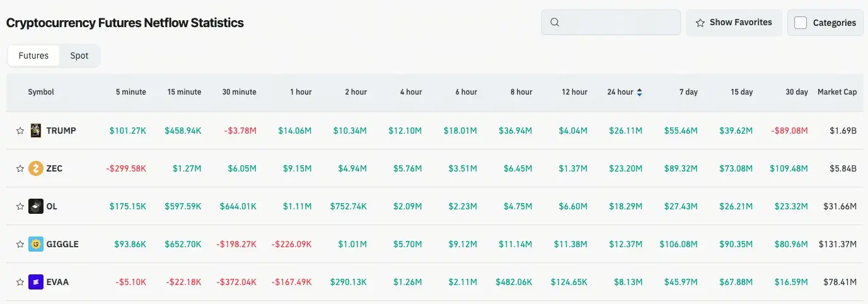
Task: Click the magnifier icon in search box
Action: pyautogui.click(x=555, y=22)
